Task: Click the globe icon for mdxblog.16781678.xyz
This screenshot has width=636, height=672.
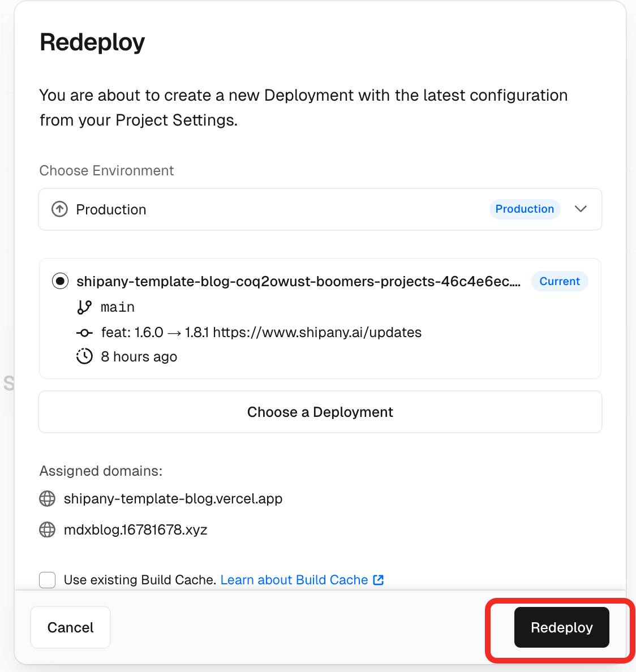Action: [x=48, y=529]
